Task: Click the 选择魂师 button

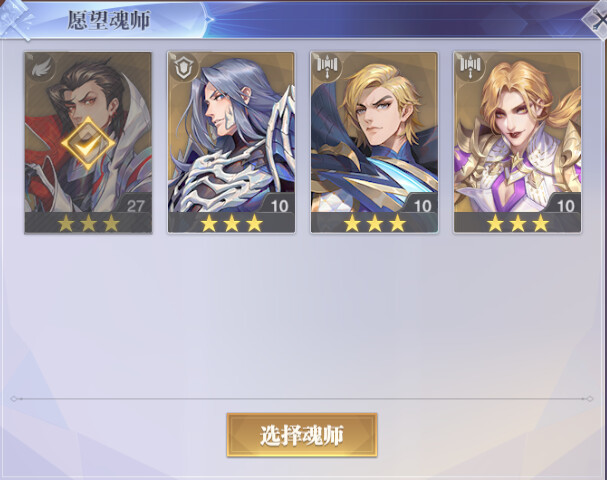Action: pyautogui.click(x=302, y=435)
